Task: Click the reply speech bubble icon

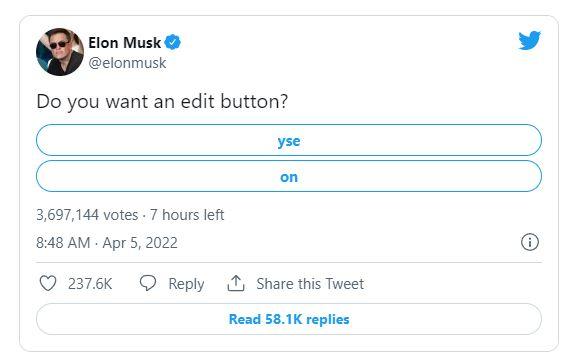Action: pyautogui.click(x=148, y=283)
